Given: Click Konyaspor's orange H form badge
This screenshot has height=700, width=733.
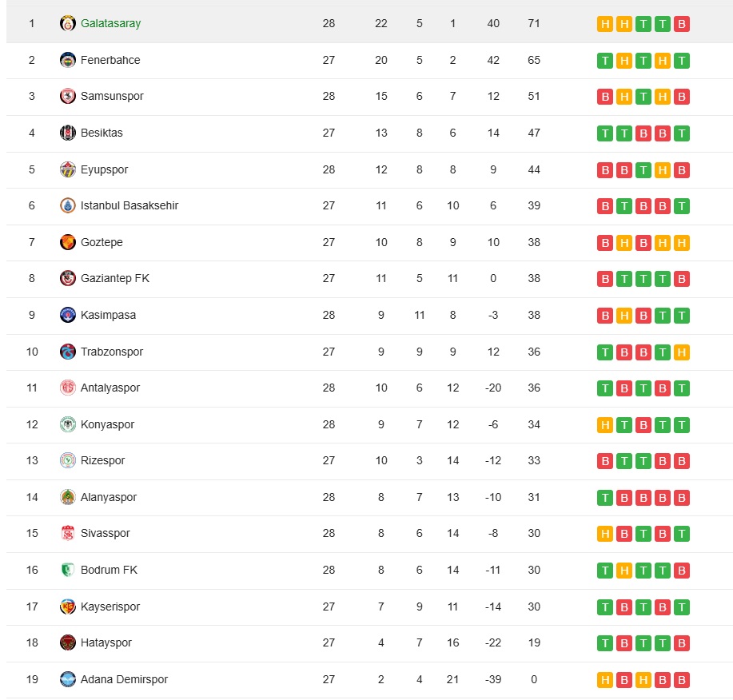Looking at the screenshot, I should click(x=605, y=425).
